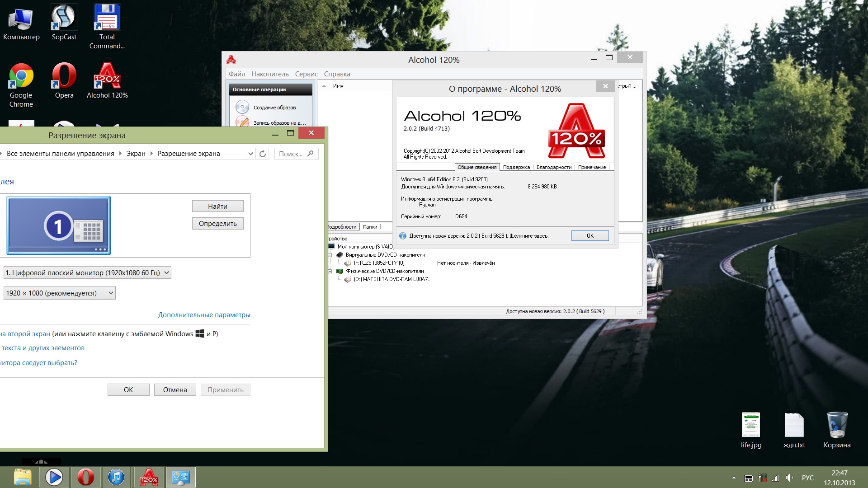The height and width of the screenshot is (488, 868).
Task: Select the monitor 1 display thumbnail
Action: click(58, 225)
